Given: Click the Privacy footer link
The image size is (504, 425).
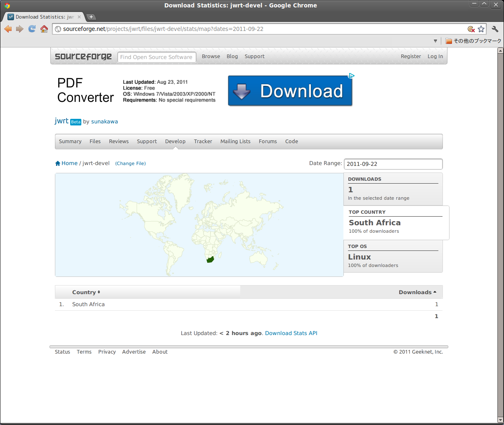Looking at the screenshot, I should point(107,352).
